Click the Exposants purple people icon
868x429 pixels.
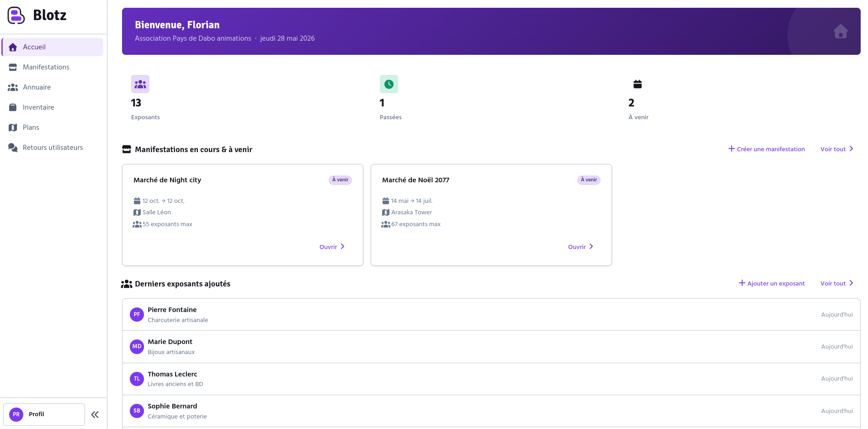pyautogui.click(x=140, y=84)
